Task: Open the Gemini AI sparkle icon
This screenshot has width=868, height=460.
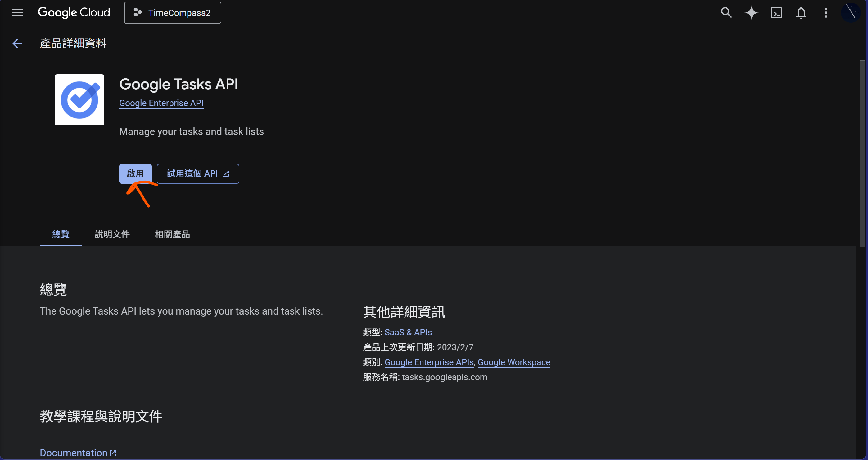Action: click(x=751, y=13)
